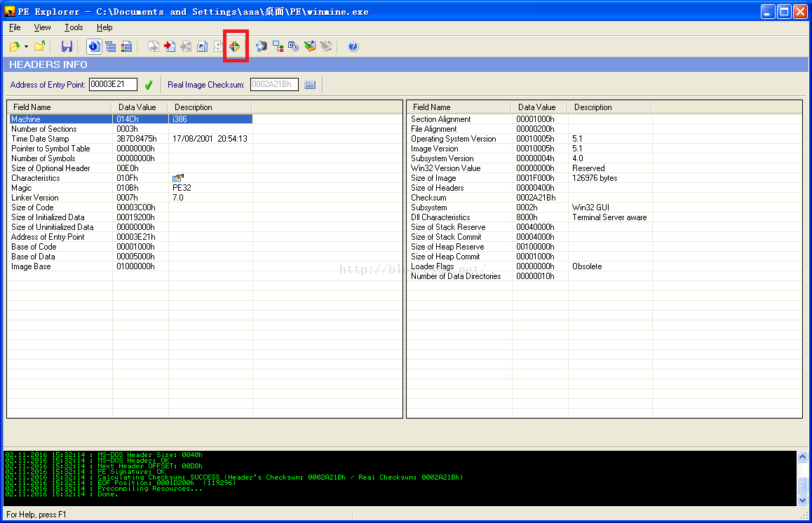Select the Time Date Stamp row

tap(130, 139)
